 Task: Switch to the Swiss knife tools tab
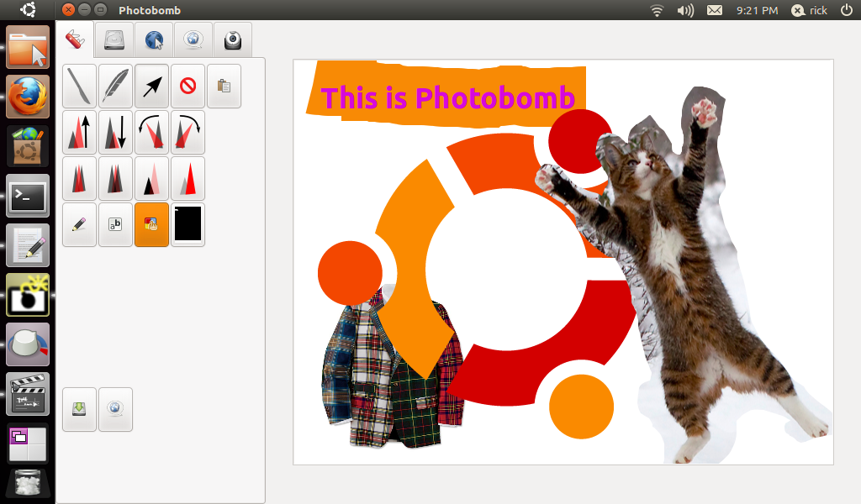(x=75, y=39)
